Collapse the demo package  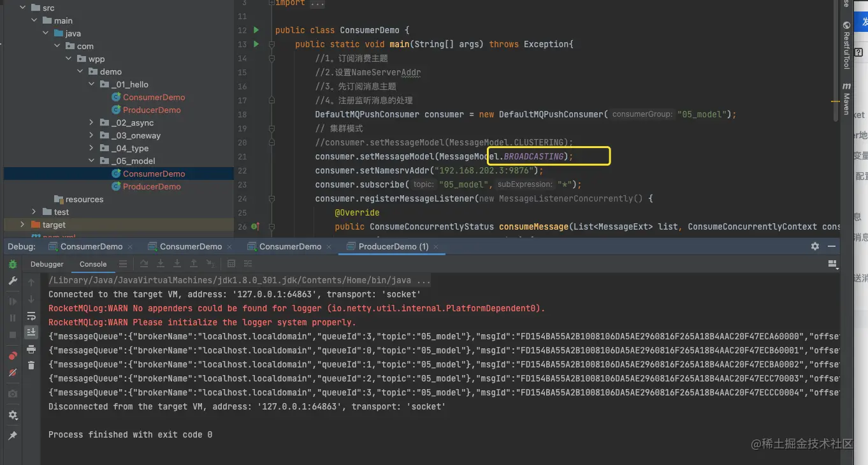tap(80, 71)
